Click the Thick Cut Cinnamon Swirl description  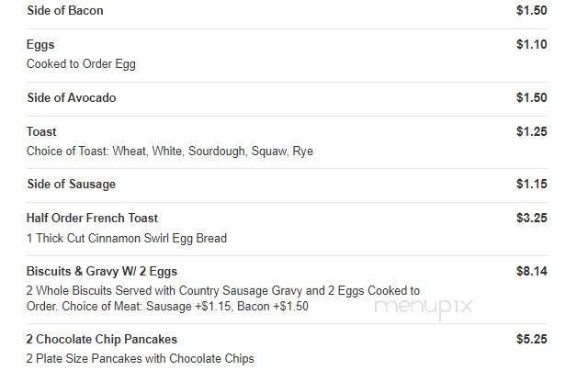pos(127,239)
